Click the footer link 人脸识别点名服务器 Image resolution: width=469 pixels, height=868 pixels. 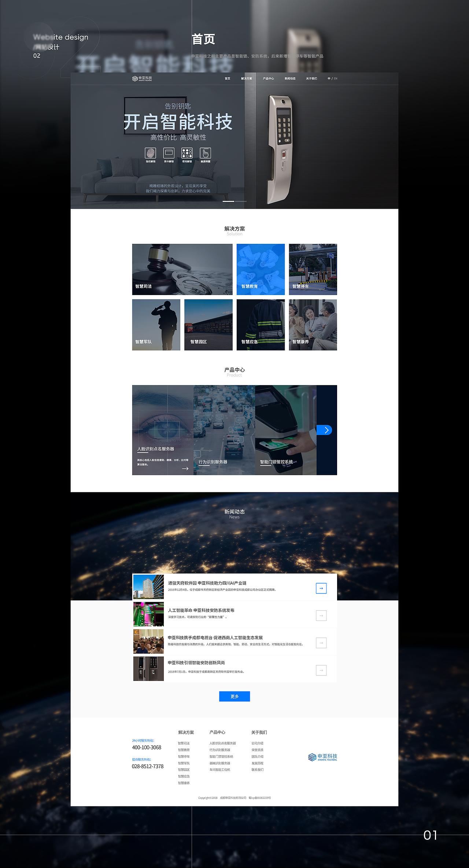[x=223, y=743]
